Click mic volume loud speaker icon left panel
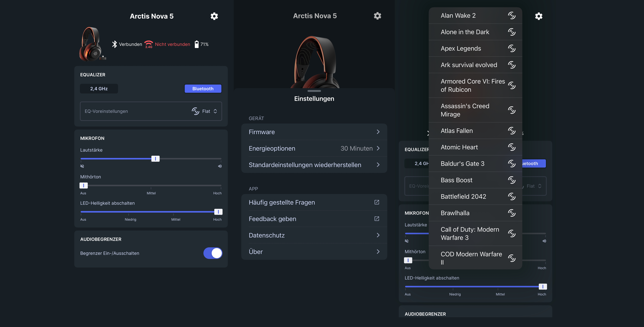Viewport: 644px width, 327px height. [x=220, y=166]
